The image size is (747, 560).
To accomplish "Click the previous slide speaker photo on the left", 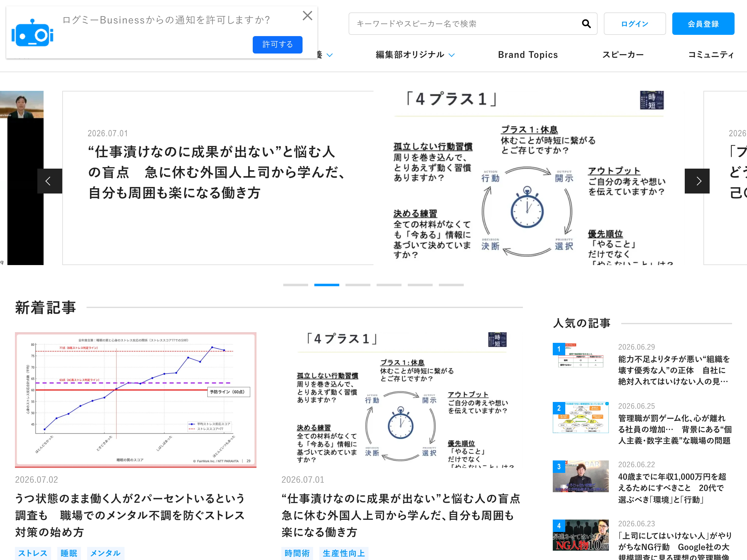I will (x=21, y=178).
